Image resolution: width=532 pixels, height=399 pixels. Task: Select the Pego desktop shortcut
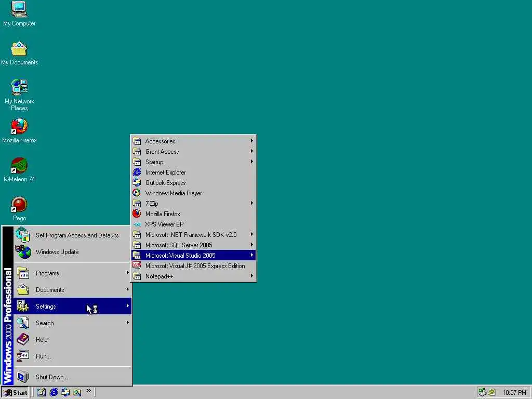pos(19,209)
